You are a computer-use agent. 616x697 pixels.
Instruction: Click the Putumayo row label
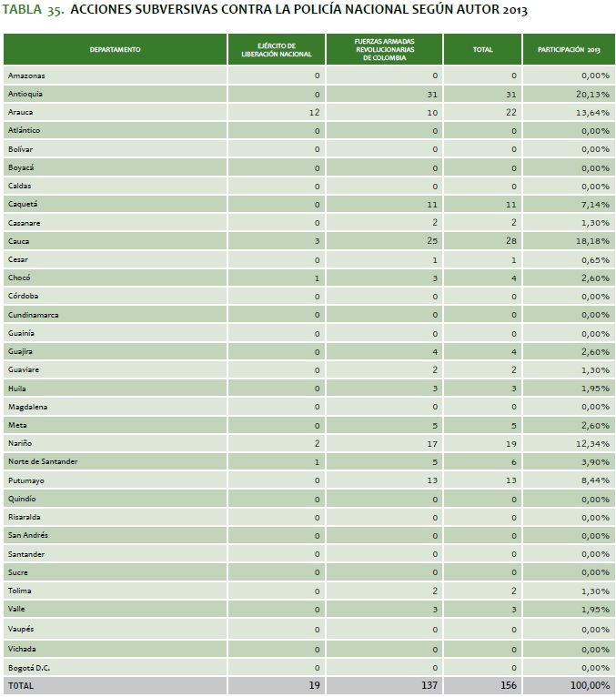coord(25,480)
